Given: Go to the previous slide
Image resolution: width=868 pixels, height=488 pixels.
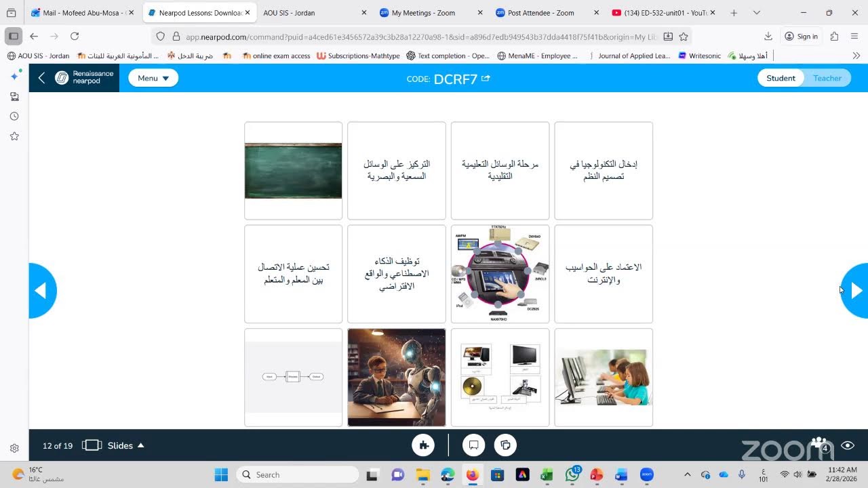Looking at the screenshot, I should coord(42,291).
